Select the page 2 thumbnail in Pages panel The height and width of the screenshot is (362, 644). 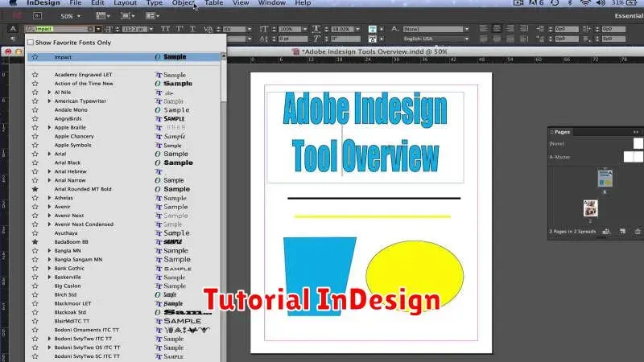pyautogui.click(x=591, y=208)
